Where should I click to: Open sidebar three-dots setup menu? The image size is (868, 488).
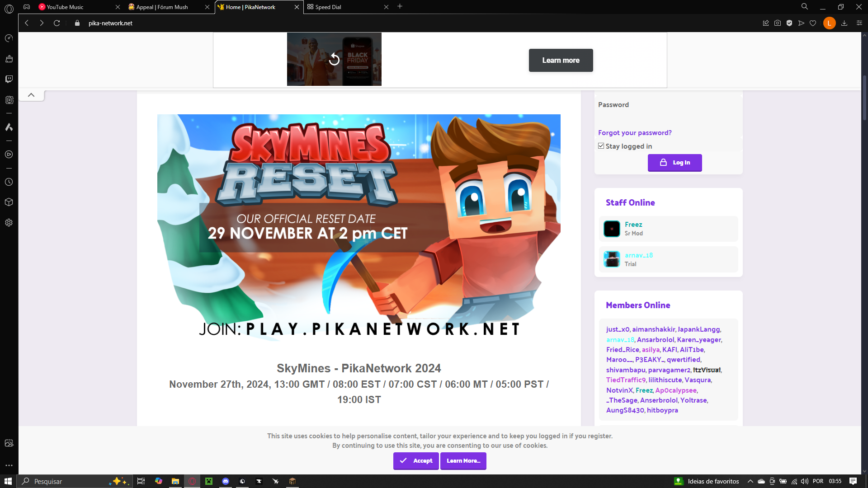pos(9,465)
